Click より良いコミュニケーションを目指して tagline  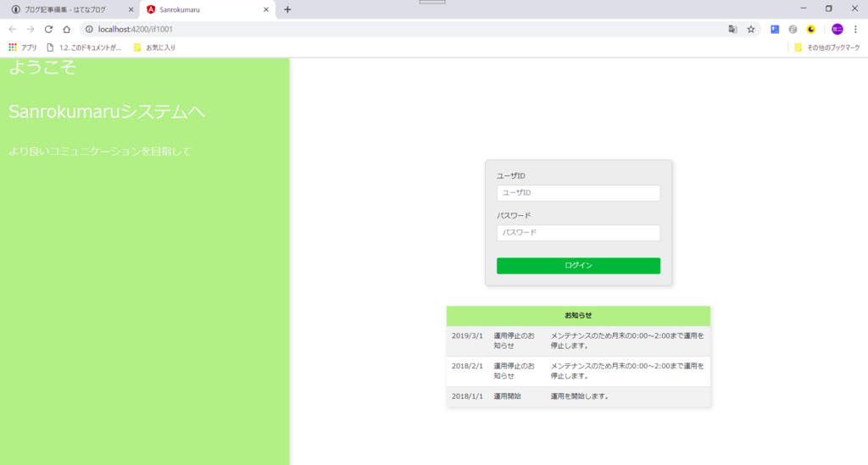point(100,152)
